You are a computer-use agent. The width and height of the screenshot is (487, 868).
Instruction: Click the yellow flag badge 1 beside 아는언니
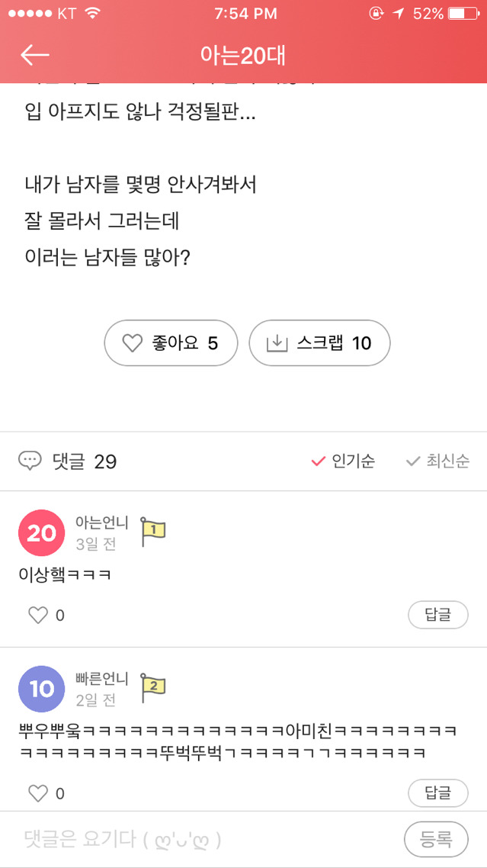[152, 528]
